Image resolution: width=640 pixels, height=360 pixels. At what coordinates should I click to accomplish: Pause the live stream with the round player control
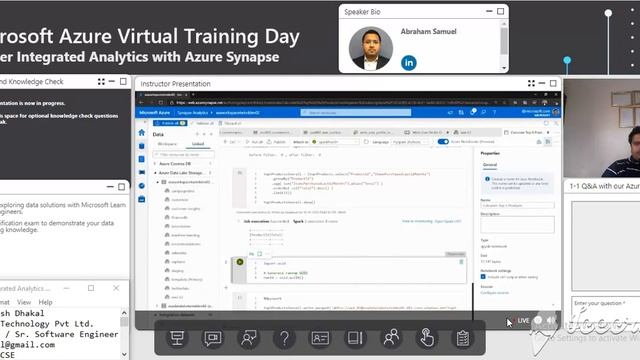(x=538, y=320)
